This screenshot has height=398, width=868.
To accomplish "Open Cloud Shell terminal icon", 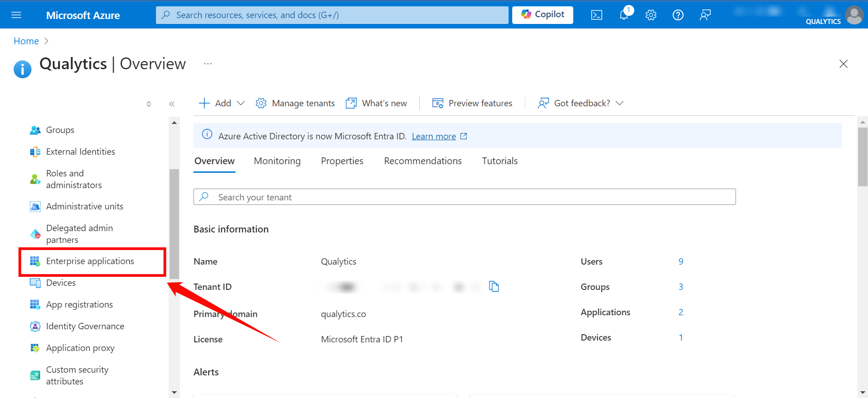I will coord(597,15).
